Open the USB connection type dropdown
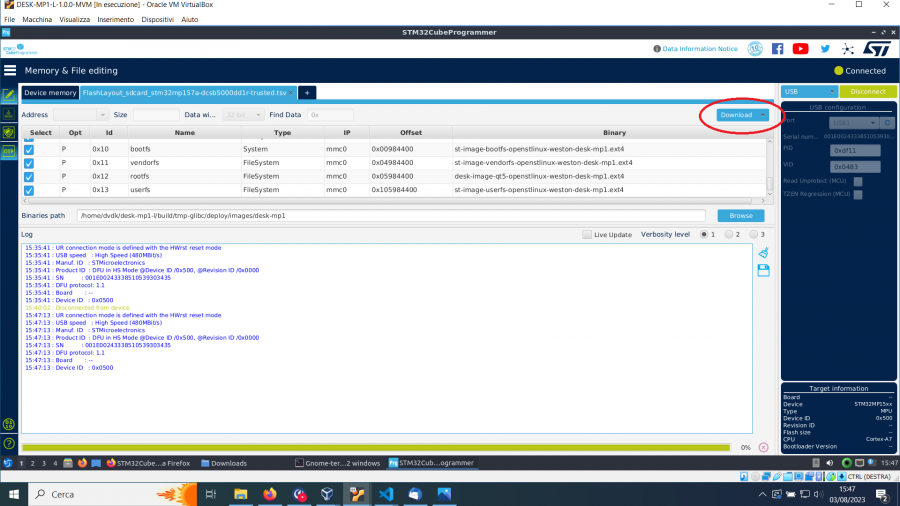The height and width of the screenshot is (506, 900). (x=808, y=92)
